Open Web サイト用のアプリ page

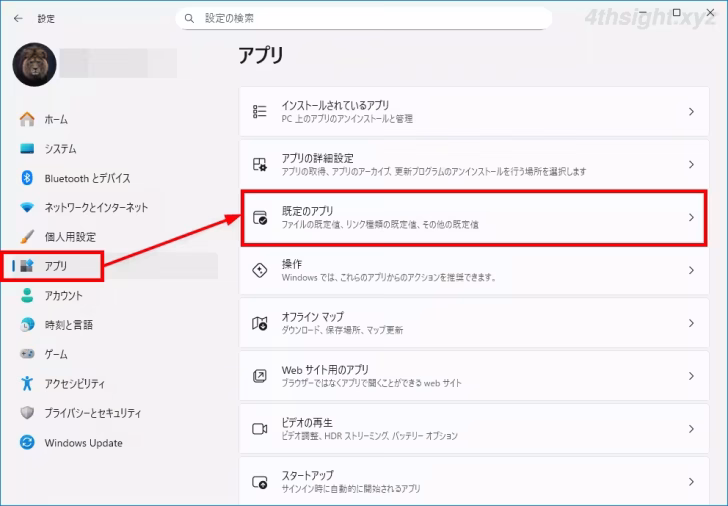click(x=474, y=376)
